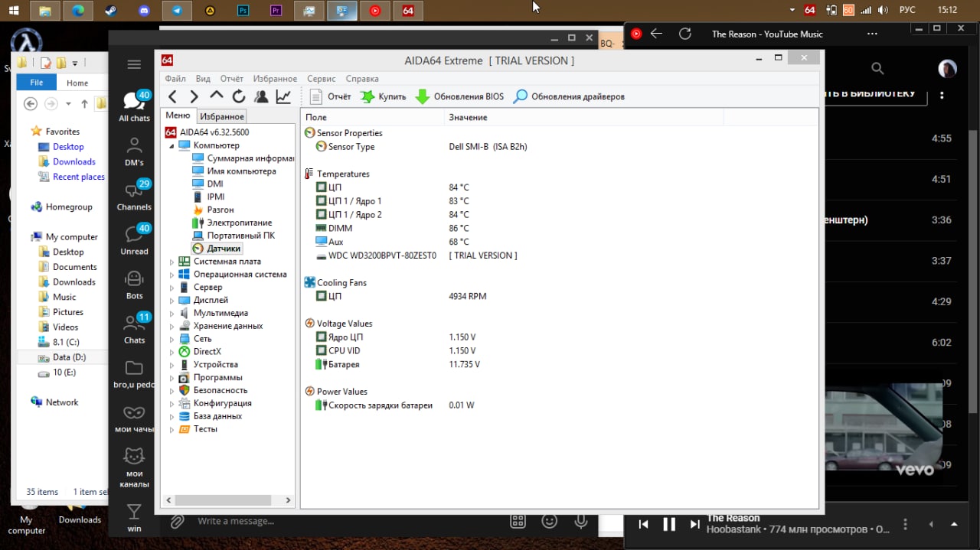
Task: Open Unread folder in Telegram
Action: (x=134, y=239)
